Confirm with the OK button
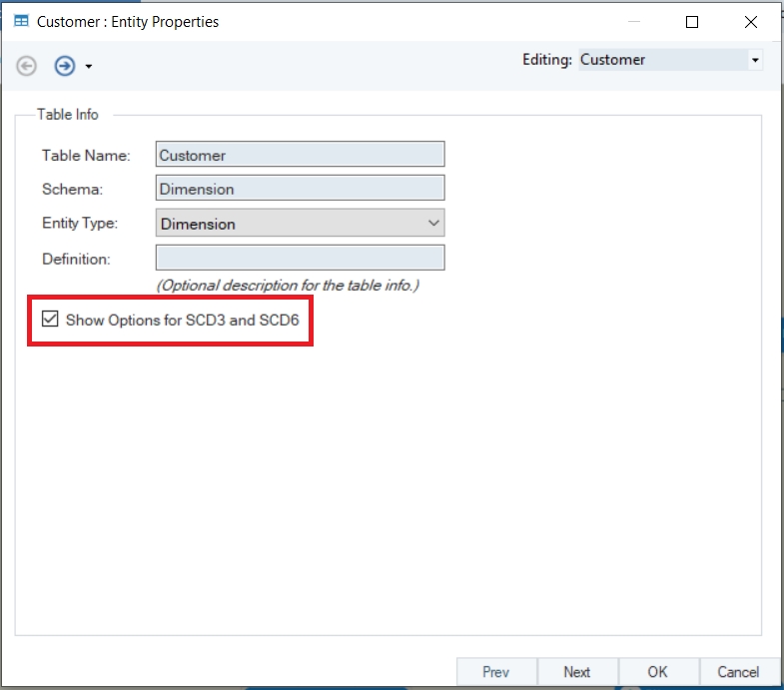 pyautogui.click(x=657, y=672)
